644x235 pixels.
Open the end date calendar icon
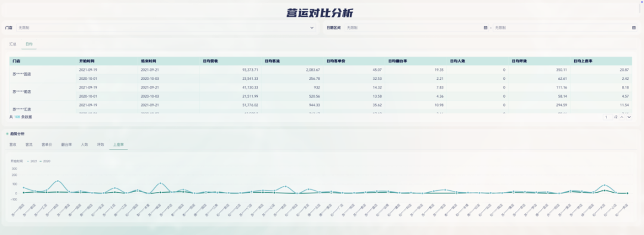(x=634, y=28)
